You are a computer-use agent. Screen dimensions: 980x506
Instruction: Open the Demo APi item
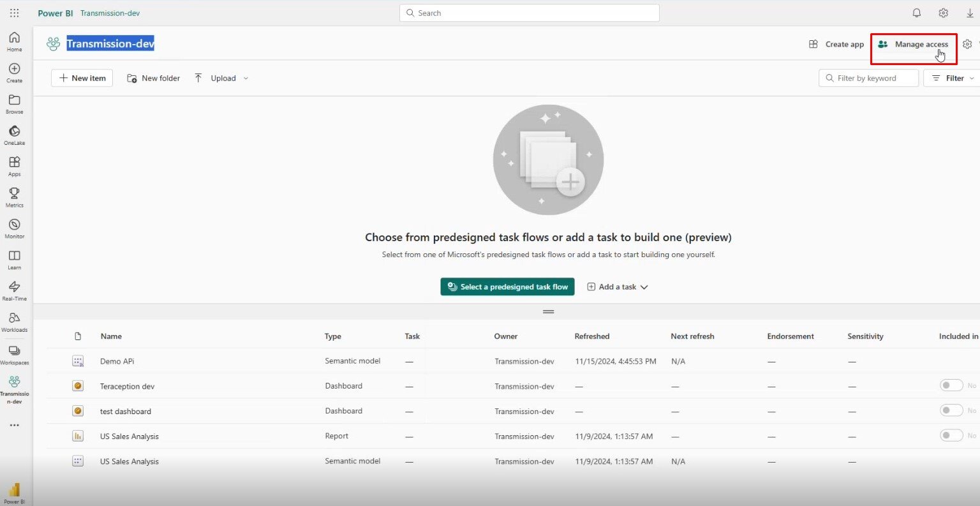[117, 361]
